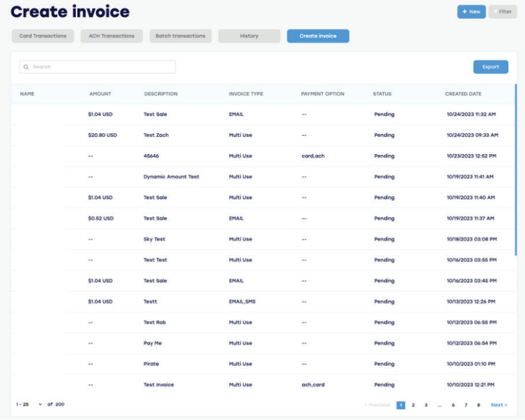
Task: Open the ACH Transactions tab
Action: click(x=112, y=36)
